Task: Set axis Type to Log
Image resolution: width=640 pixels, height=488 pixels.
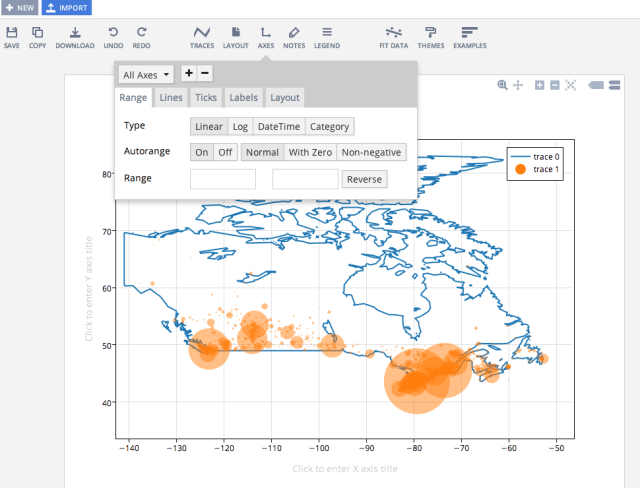Action: [240, 127]
